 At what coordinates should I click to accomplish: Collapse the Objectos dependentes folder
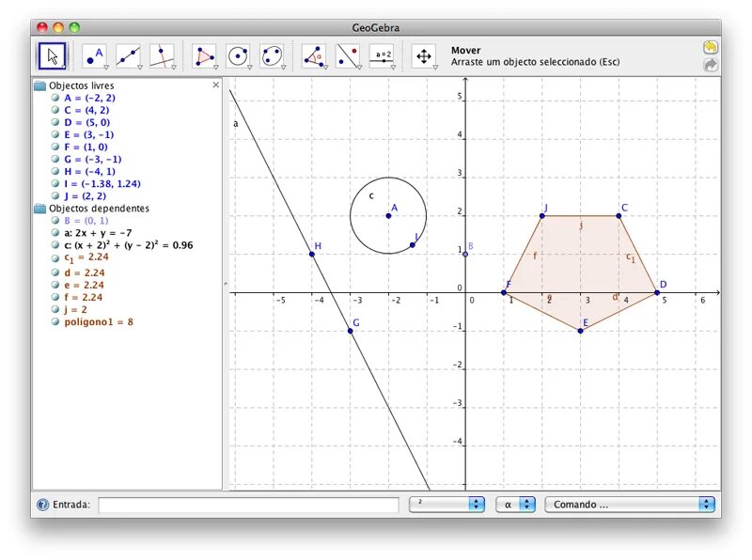click(x=40, y=209)
